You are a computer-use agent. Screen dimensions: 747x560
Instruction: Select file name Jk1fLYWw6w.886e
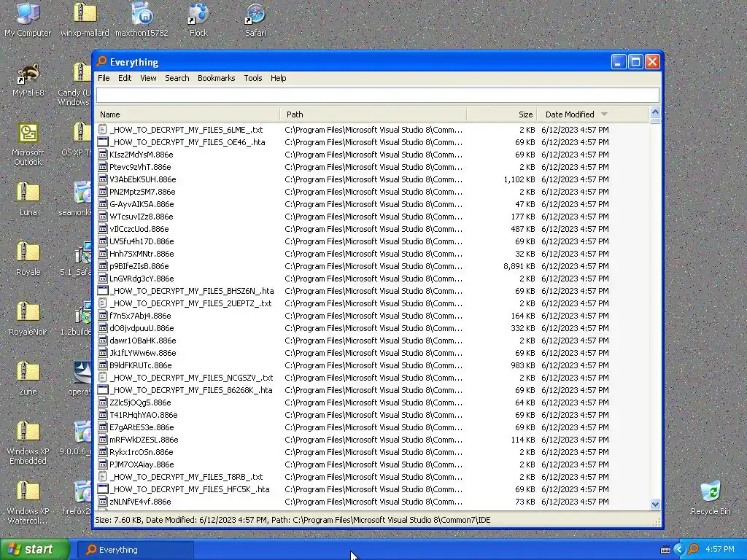pos(143,353)
